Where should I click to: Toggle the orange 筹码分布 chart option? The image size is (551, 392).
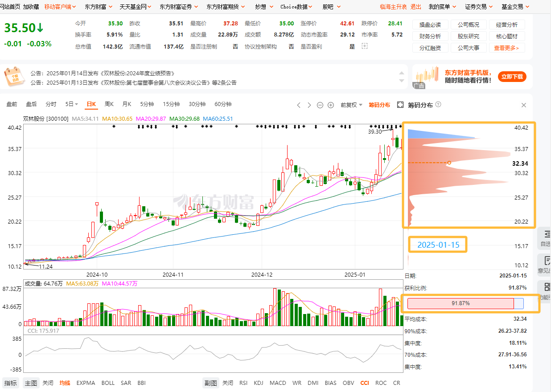379,105
